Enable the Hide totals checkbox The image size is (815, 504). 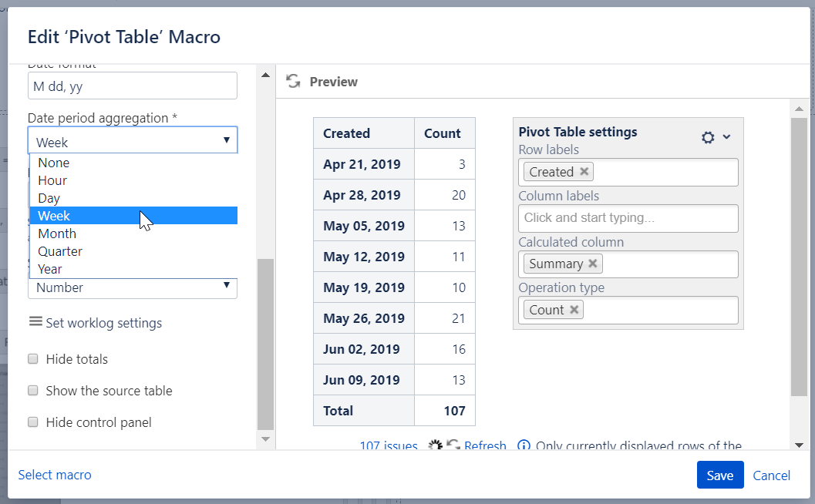33,359
